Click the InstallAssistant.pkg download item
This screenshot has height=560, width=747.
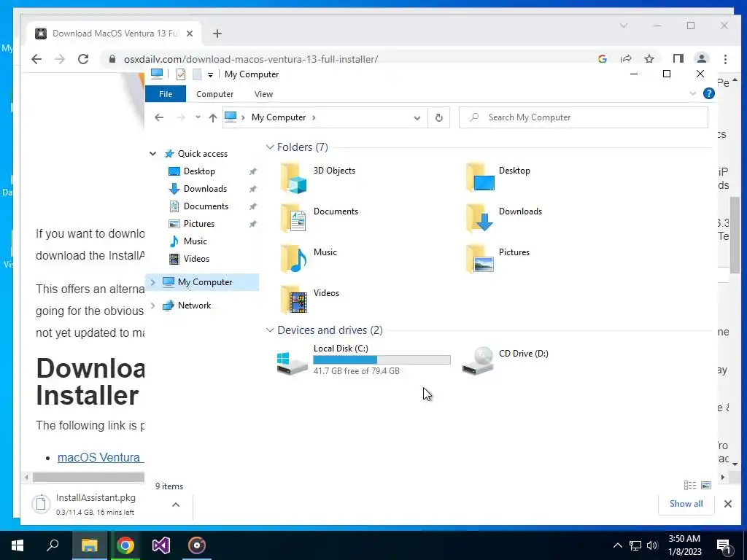click(96, 505)
